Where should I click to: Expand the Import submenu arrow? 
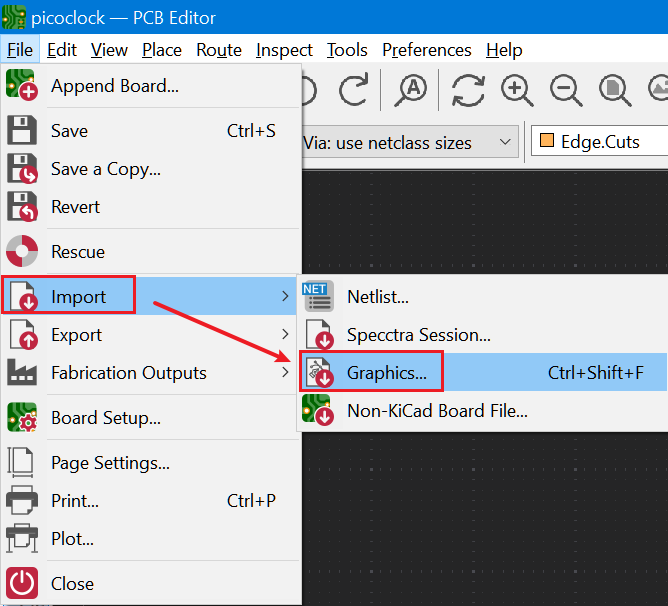(x=285, y=296)
